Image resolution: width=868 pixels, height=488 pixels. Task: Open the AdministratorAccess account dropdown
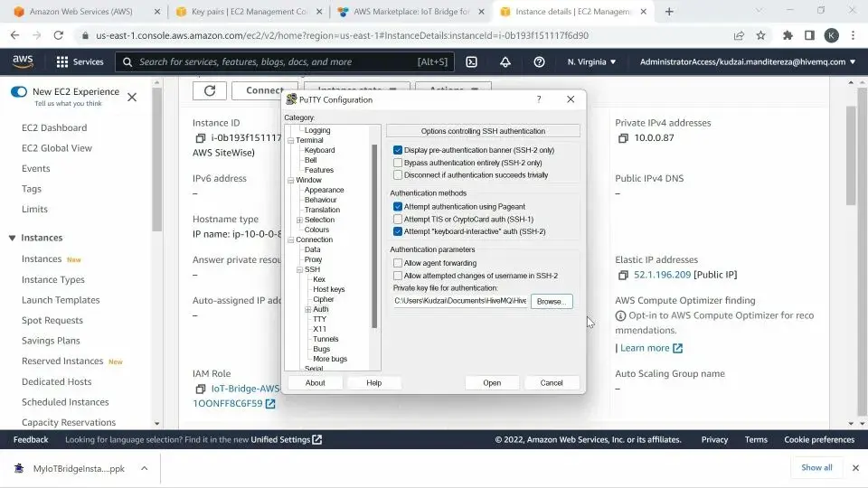[x=748, y=62]
